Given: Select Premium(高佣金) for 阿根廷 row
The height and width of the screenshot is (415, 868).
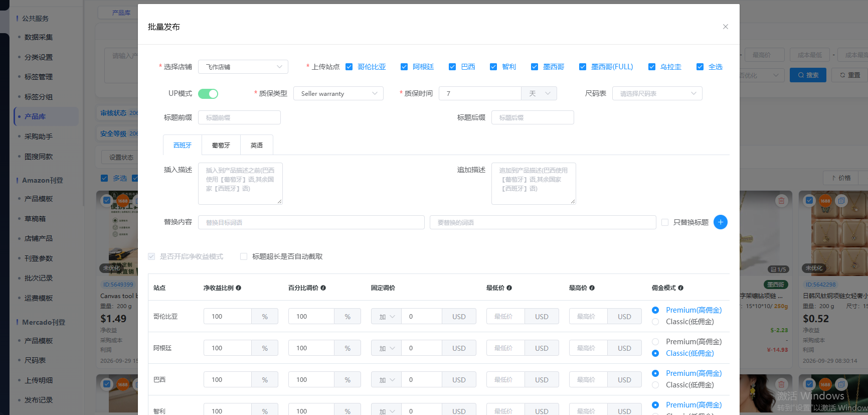Looking at the screenshot, I should [x=655, y=342].
